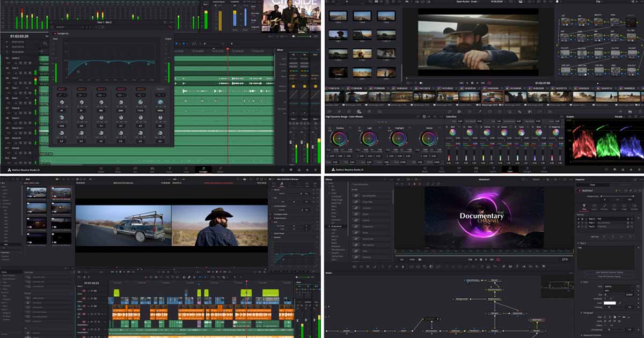Viewport: 644px width, 338px height.
Task: Click scrub bar beneath the Color viewer
Action: point(480,78)
